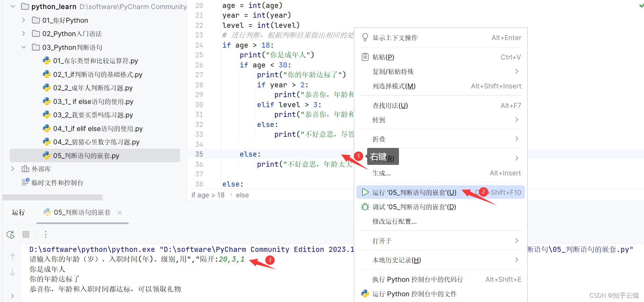The width and height of the screenshot is (644, 302).
Task: Click the lightbulb icon for 显示上下文操作
Action: [365, 38]
